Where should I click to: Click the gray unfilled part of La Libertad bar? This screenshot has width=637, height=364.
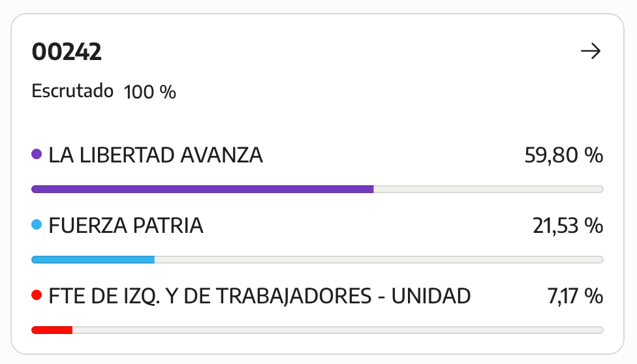pos(489,189)
